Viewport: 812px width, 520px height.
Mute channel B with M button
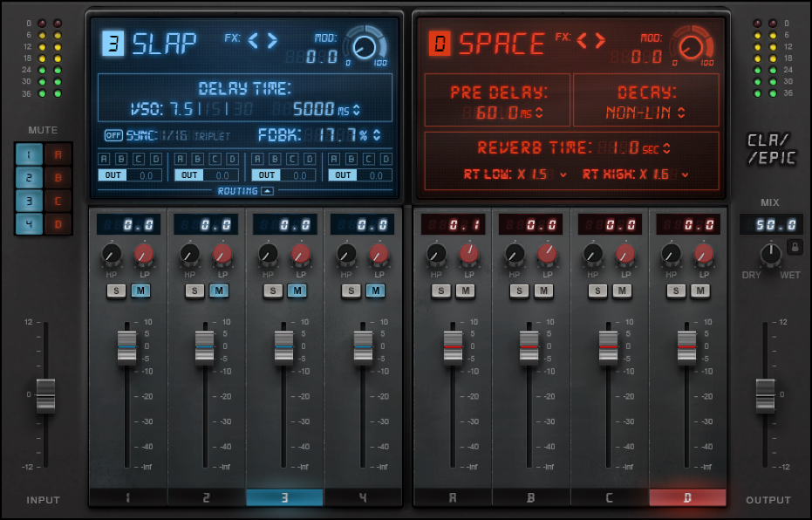pyautogui.click(x=543, y=291)
